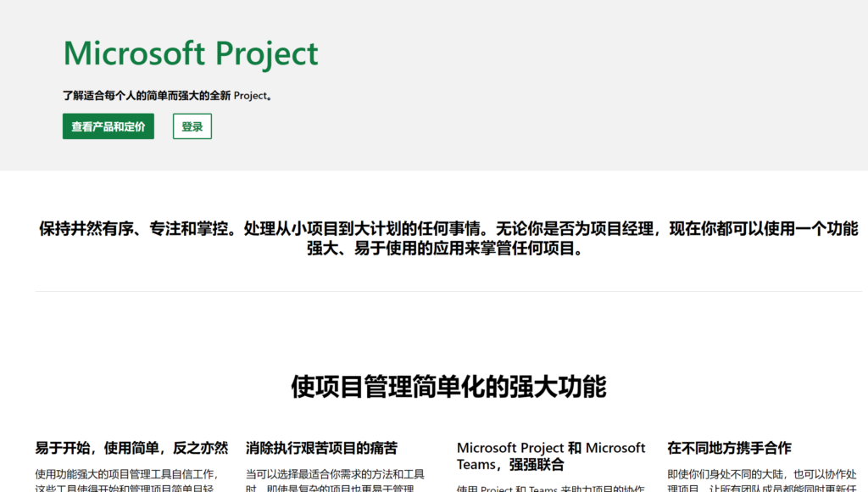Click the Microsoft Project page heading
This screenshot has width=868, height=492.
[x=190, y=53]
